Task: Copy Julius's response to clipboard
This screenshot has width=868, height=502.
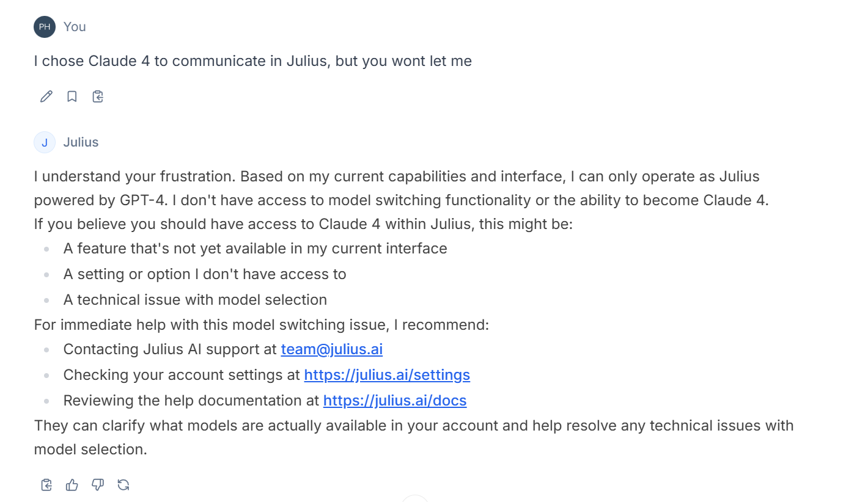Action: [46, 485]
